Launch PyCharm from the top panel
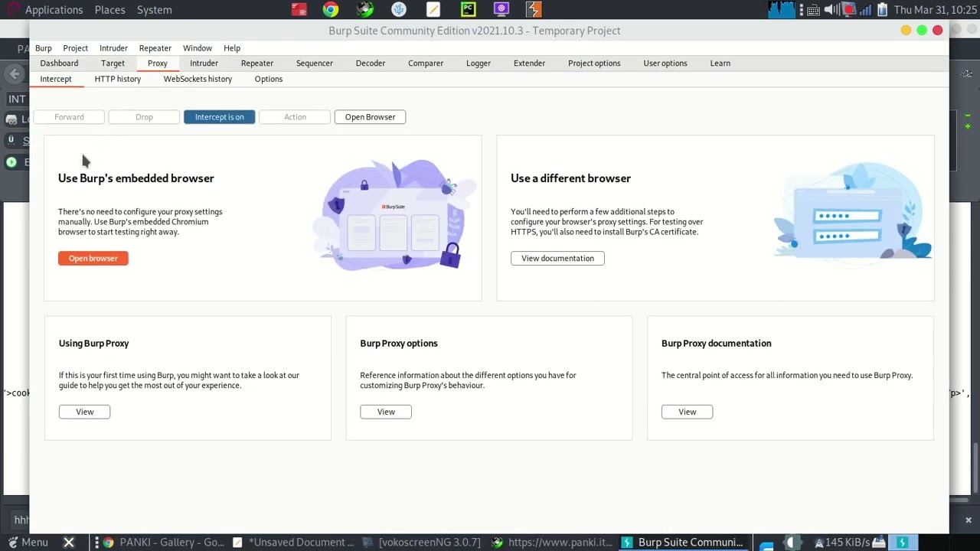Screen dimensions: 980x551 tap(468, 10)
